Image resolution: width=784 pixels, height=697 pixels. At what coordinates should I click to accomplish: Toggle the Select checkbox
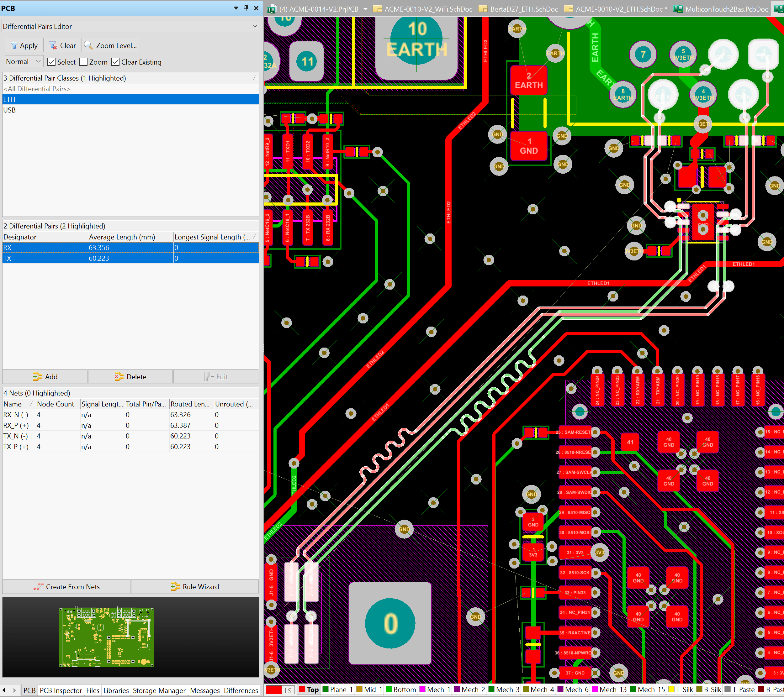click(52, 61)
